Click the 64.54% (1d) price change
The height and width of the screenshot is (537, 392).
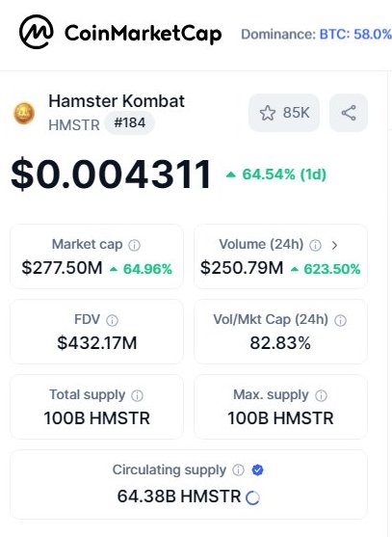(276, 175)
